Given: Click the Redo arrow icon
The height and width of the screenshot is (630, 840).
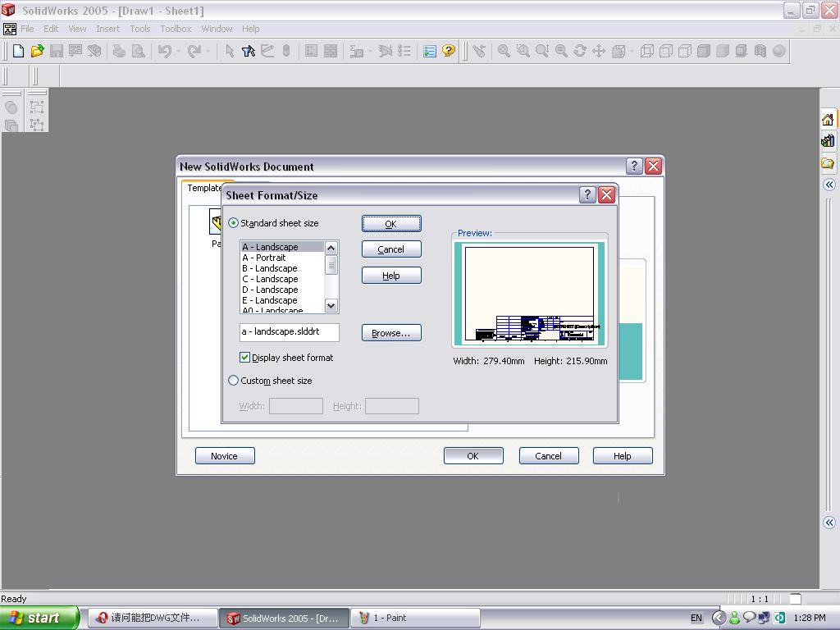Looking at the screenshot, I should point(194,51).
